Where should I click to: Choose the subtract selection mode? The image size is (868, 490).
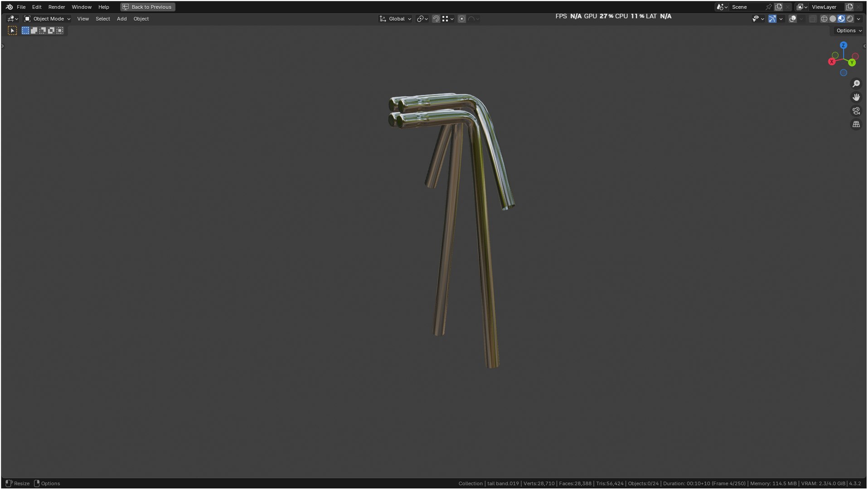coord(43,30)
